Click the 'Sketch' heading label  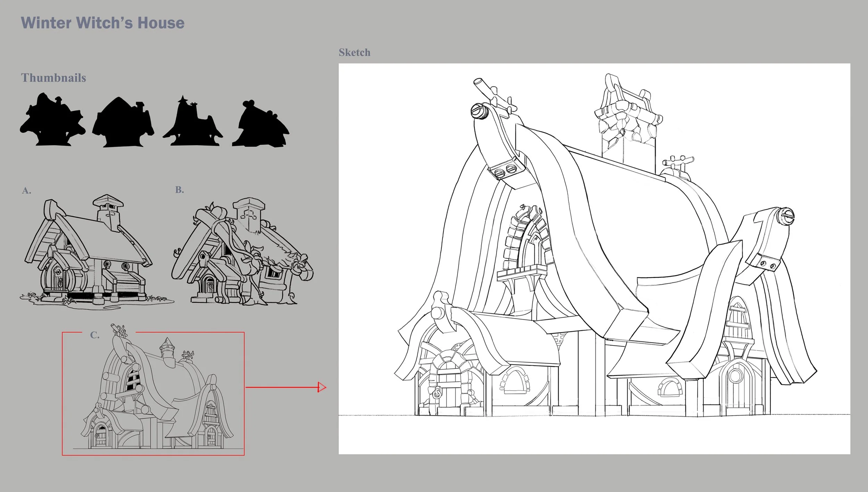coord(354,53)
